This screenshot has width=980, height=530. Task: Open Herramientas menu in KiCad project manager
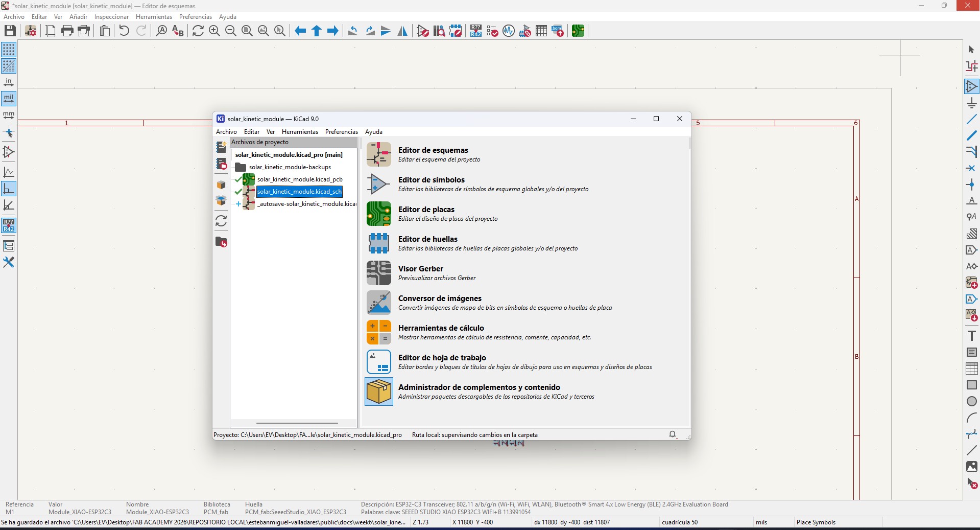(x=300, y=132)
